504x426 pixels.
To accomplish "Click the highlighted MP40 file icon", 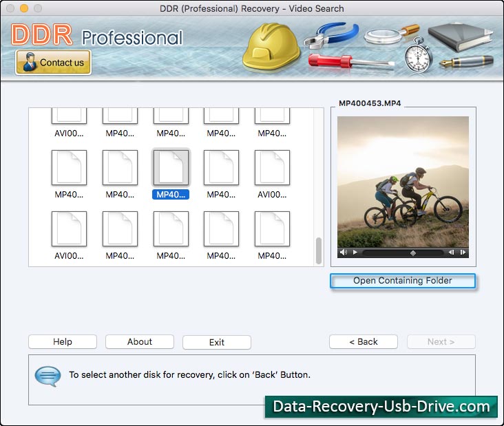I will tap(171, 167).
